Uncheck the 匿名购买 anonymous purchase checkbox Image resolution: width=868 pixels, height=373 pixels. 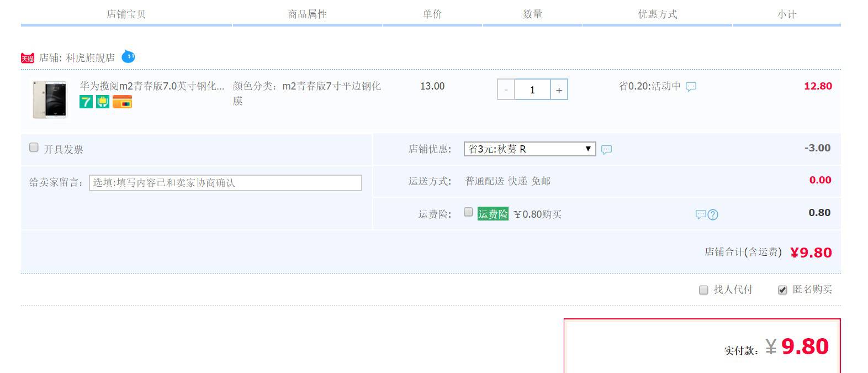point(782,290)
